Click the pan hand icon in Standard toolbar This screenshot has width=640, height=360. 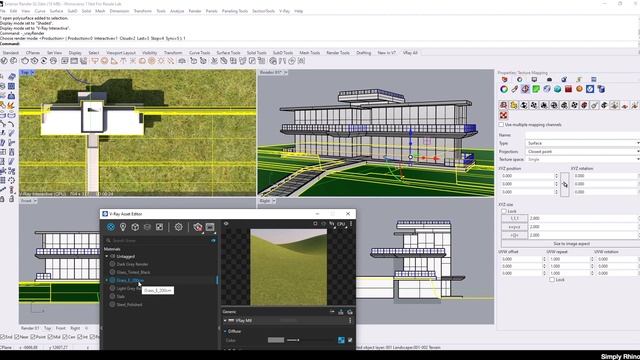pyautogui.click(x=25, y=61)
